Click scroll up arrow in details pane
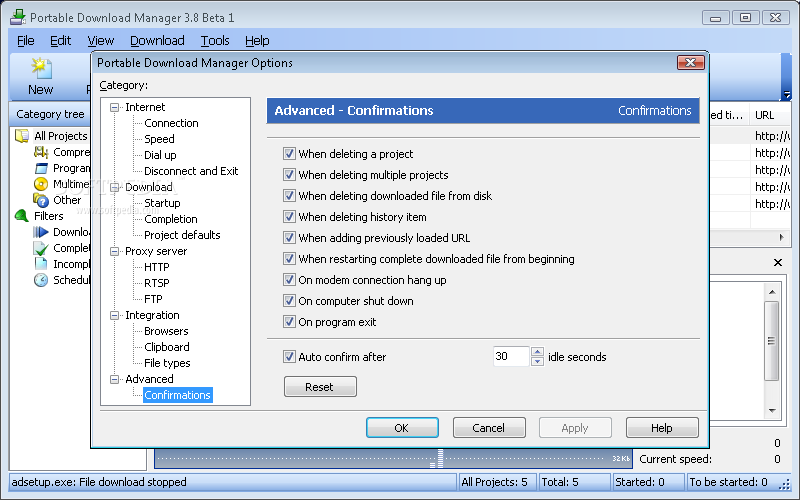The image size is (800, 500). 772,292
